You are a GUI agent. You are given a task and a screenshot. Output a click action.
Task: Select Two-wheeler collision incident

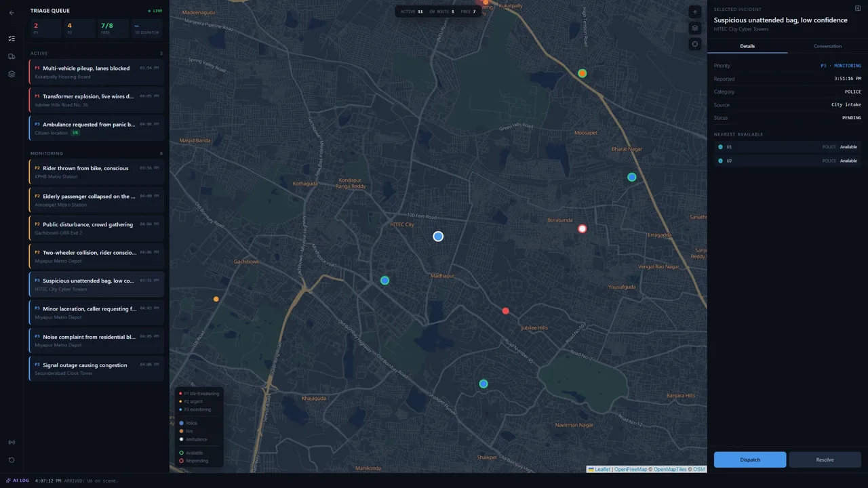click(96, 256)
